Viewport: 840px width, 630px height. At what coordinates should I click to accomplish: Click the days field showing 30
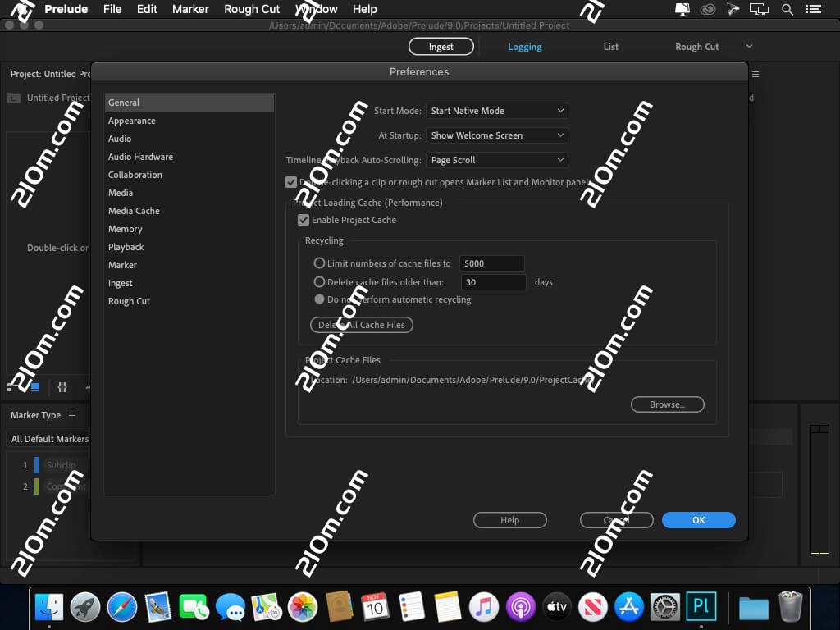pyautogui.click(x=493, y=282)
